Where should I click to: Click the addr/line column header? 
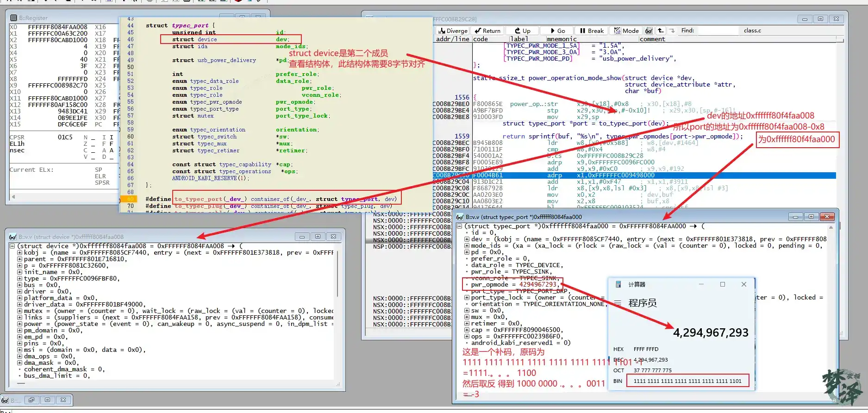pos(453,39)
